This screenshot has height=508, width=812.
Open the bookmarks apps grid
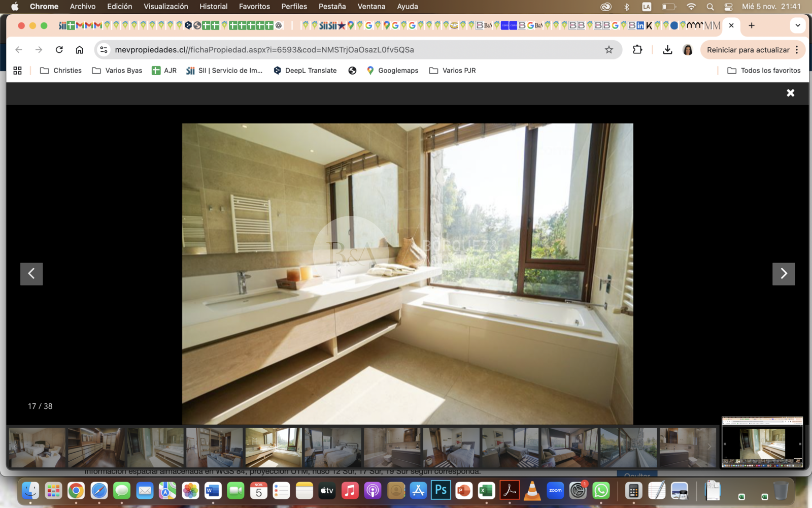point(17,71)
